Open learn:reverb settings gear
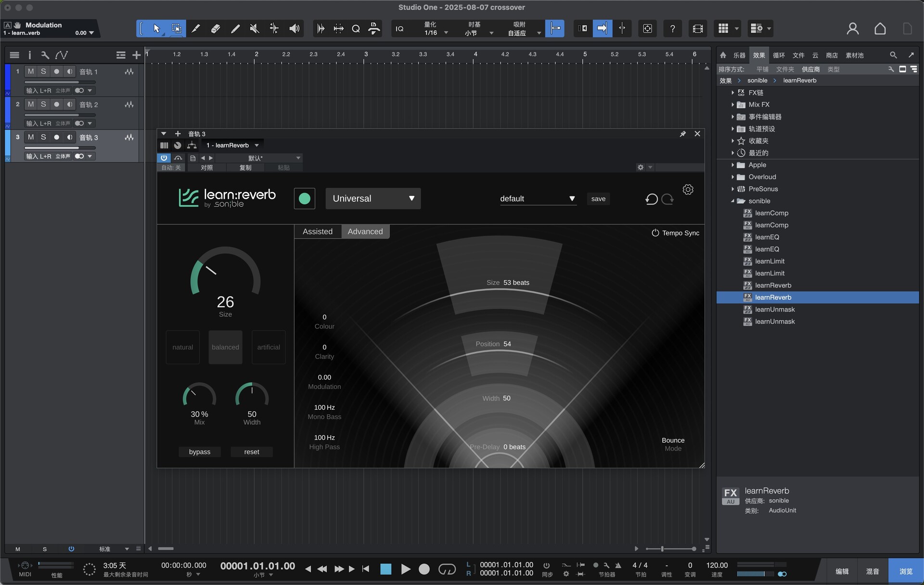Image resolution: width=924 pixels, height=585 pixels. (x=688, y=190)
